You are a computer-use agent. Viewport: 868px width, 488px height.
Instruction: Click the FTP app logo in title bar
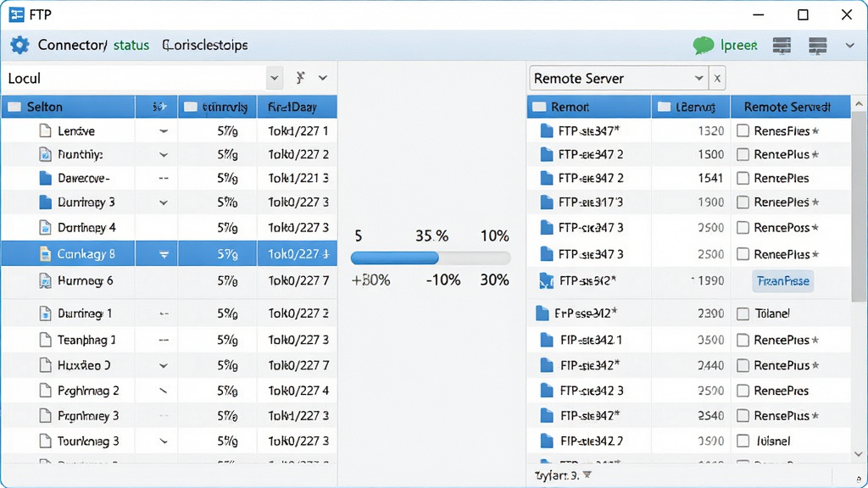point(17,14)
